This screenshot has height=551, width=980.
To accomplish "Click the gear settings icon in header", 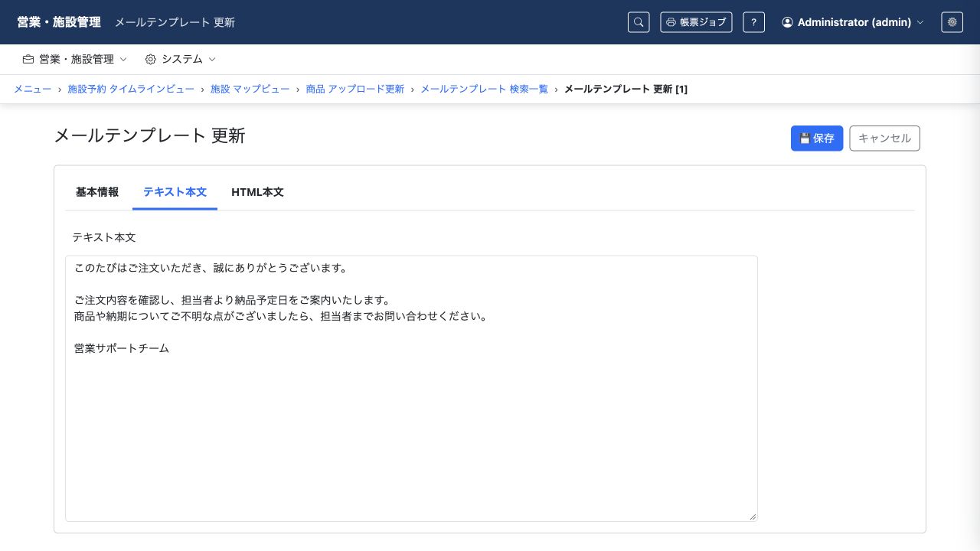I will click(x=952, y=22).
